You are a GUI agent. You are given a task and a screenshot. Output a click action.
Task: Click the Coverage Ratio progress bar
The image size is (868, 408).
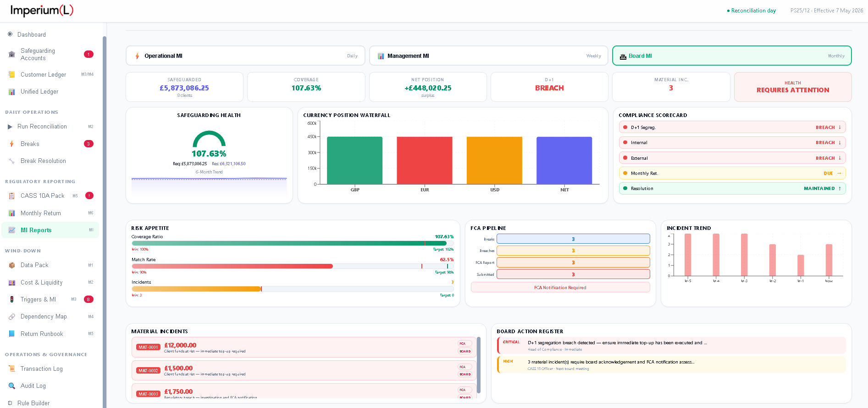293,243
